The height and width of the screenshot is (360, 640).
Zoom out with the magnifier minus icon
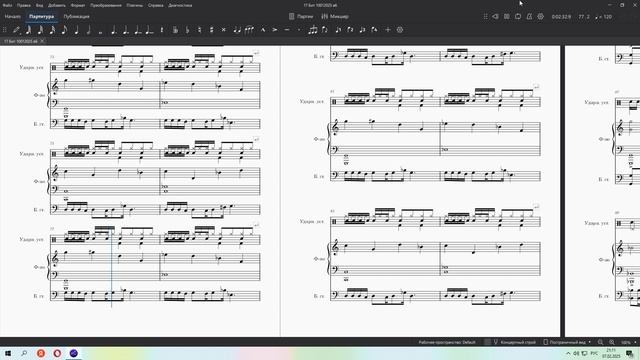[600, 342]
